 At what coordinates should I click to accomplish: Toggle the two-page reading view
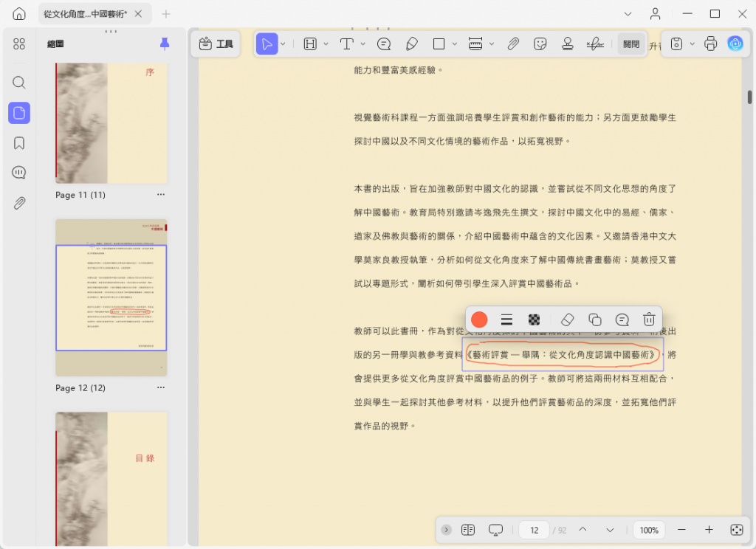click(467, 530)
